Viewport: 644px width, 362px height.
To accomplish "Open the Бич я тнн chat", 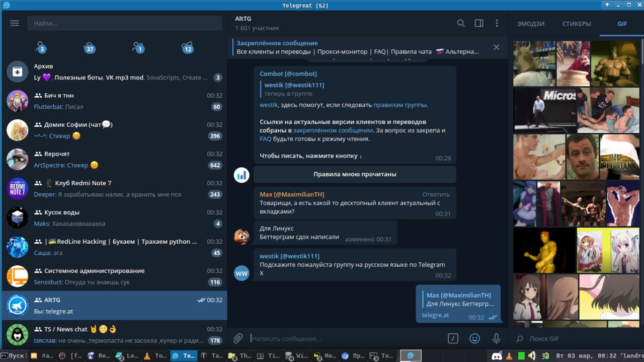I will click(114, 101).
